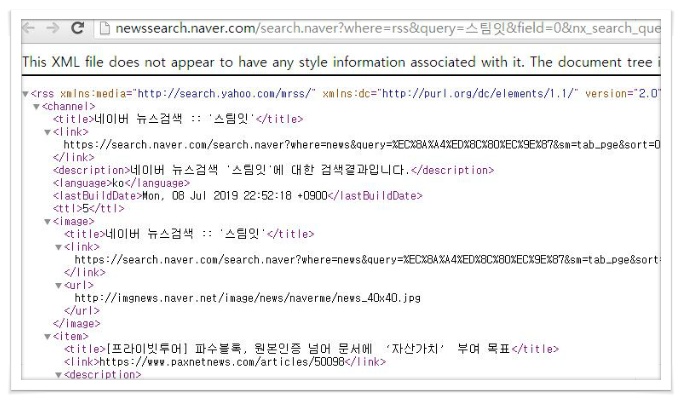The height and width of the screenshot is (400, 682).
Task: Click the closing </link> tag under channel
Action: [x=74, y=157]
